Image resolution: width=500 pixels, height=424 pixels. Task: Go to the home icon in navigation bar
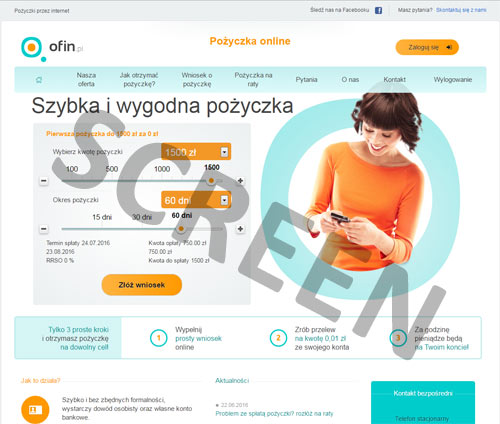pos(39,80)
